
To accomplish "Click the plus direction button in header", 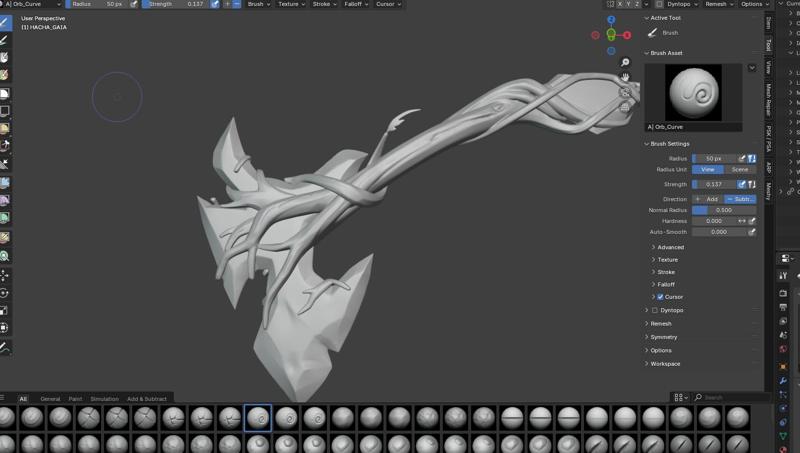I will click(228, 4).
